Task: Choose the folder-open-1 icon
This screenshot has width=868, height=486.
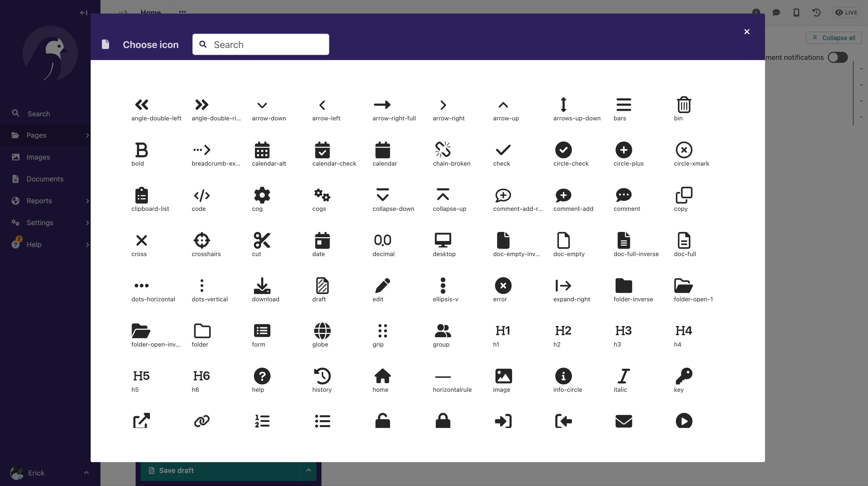Action: [683, 285]
